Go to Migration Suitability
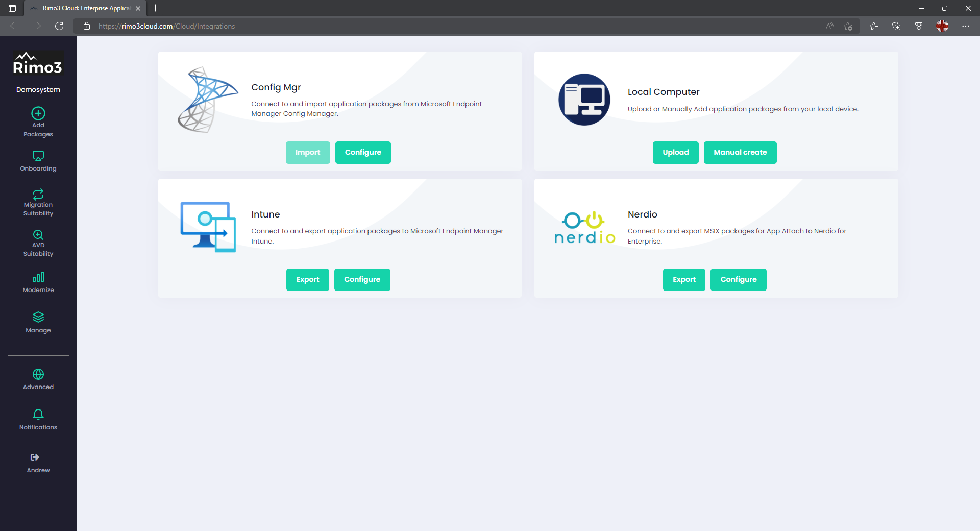This screenshot has height=531, width=980. [38, 203]
